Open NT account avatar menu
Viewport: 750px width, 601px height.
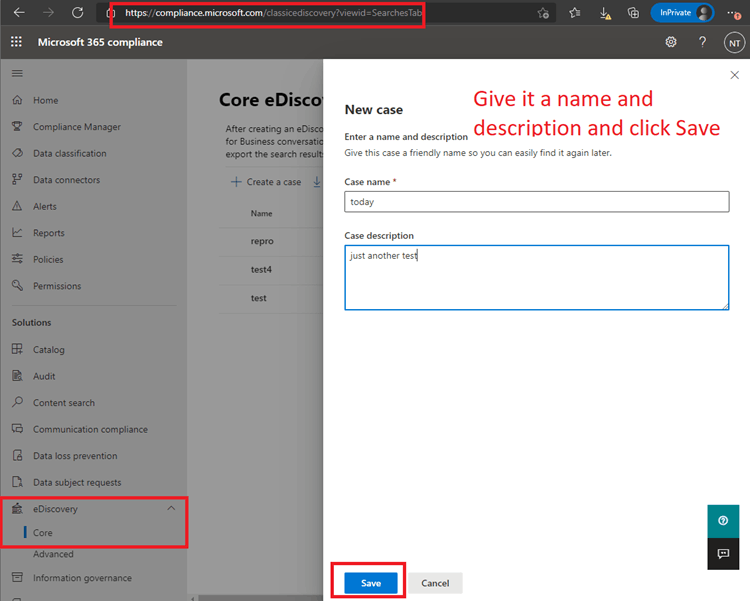click(734, 43)
